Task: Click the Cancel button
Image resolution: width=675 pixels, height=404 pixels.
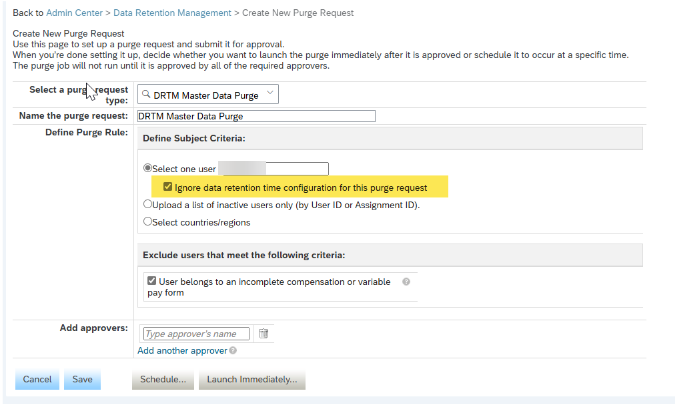Action: click(37, 379)
